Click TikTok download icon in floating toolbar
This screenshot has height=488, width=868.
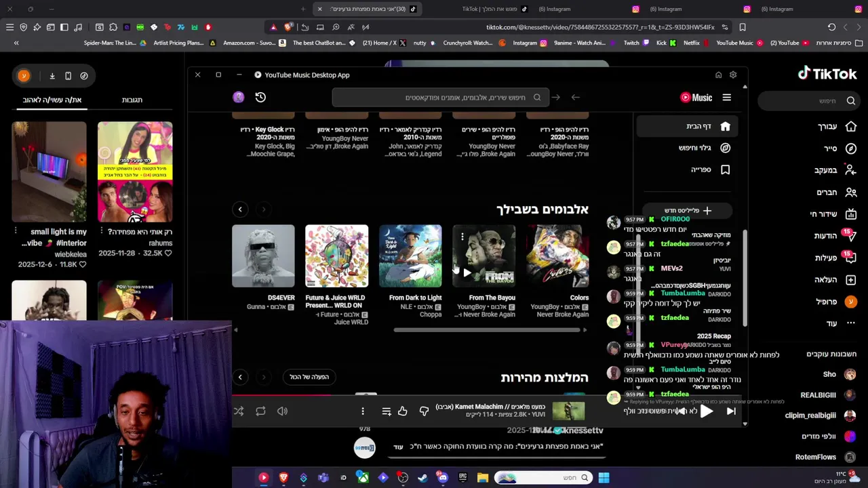[52, 76]
